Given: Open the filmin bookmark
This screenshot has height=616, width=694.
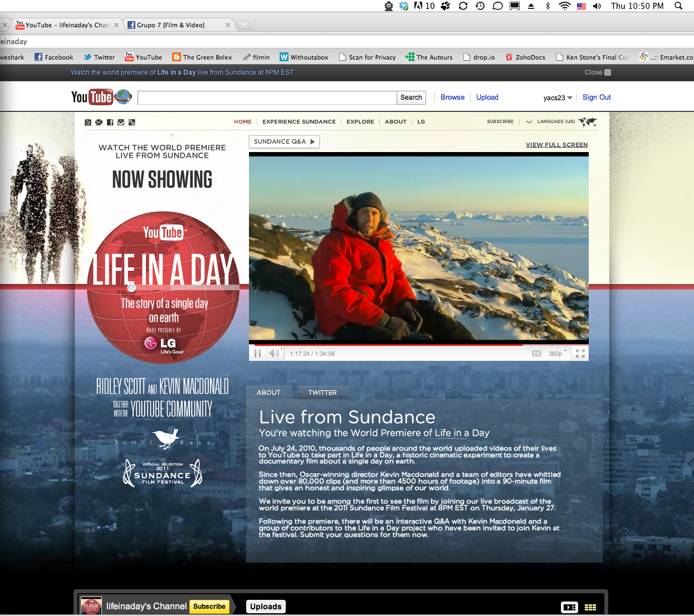Looking at the screenshot, I should pyautogui.click(x=256, y=57).
